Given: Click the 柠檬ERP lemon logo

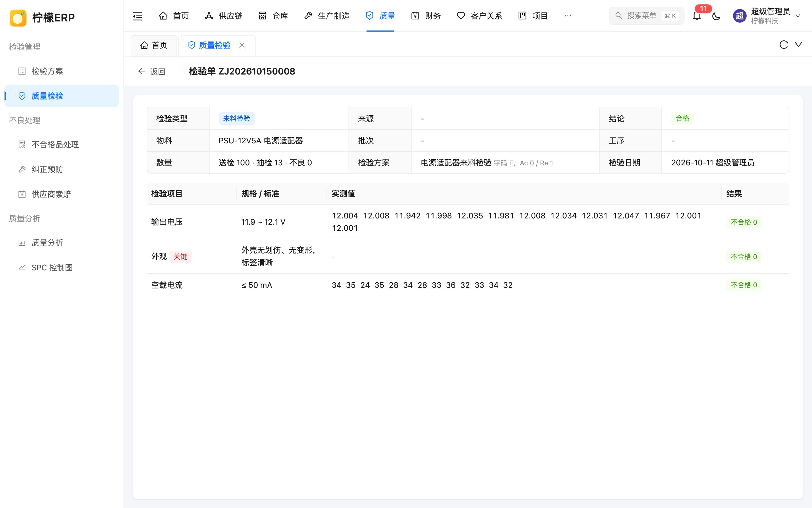Looking at the screenshot, I should 18,18.
